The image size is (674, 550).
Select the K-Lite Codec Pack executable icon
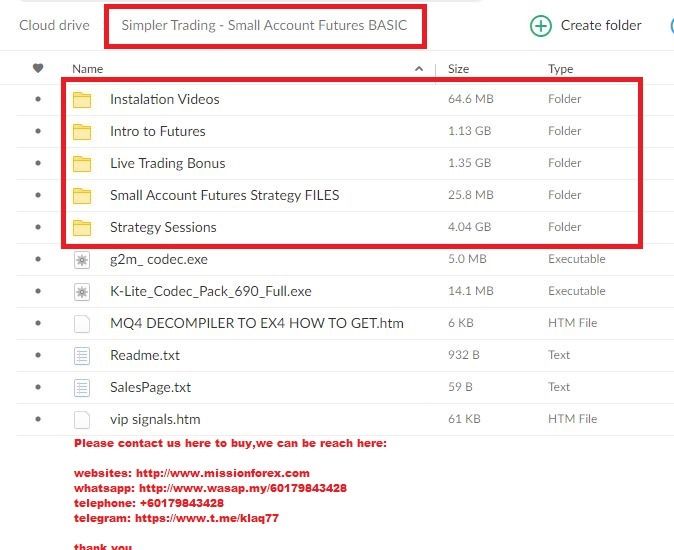pyautogui.click(x=82, y=291)
